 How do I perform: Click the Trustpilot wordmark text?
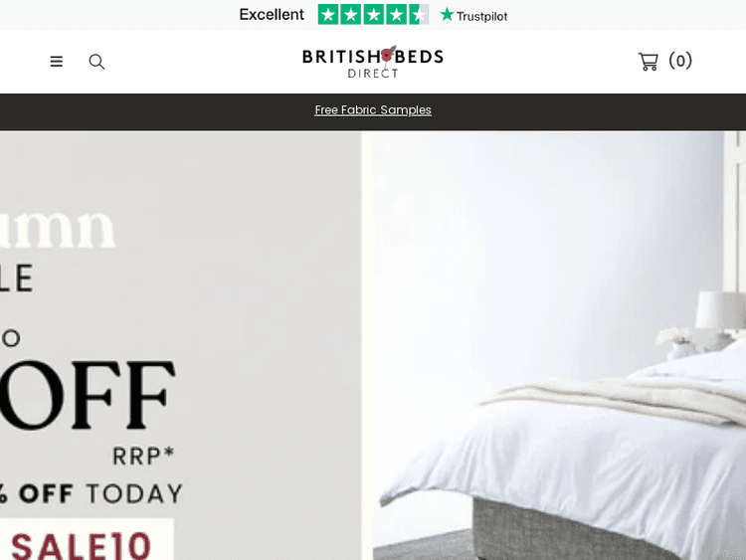(x=482, y=17)
